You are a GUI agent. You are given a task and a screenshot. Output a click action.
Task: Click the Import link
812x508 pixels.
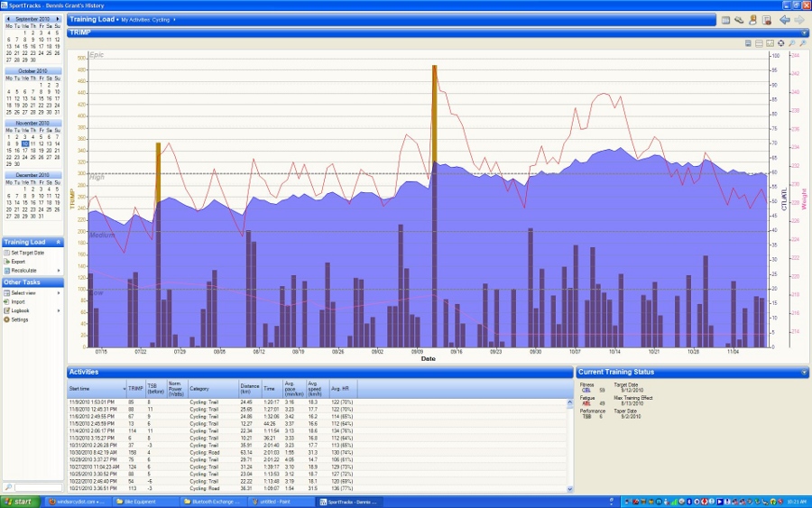pos(18,302)
